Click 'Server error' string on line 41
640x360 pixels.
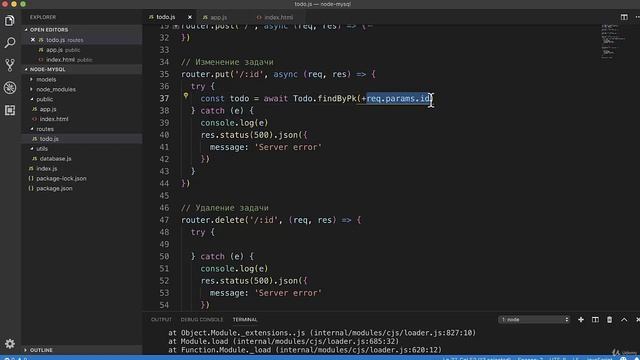pyautogui.click(x=288, y=147)
